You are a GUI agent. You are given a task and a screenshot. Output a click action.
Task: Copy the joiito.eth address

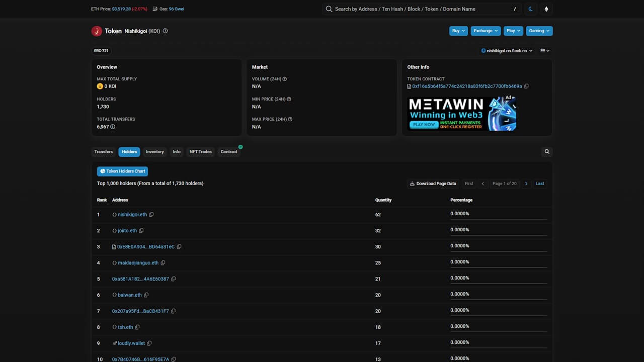pyautogui.click(x=141, y=231)
